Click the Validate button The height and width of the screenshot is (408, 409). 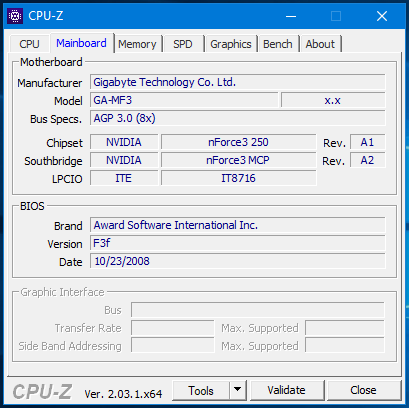tap(286, 390)
